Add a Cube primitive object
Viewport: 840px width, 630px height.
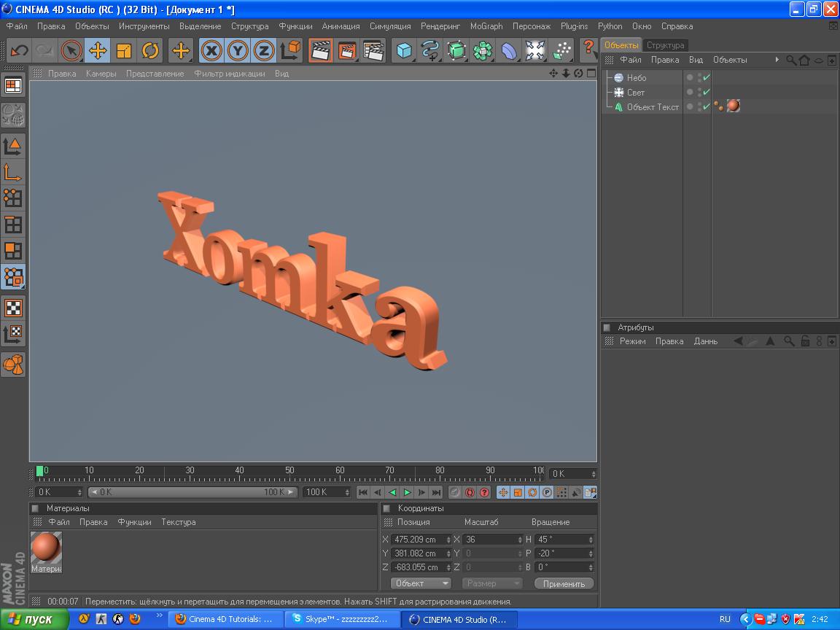404,50
